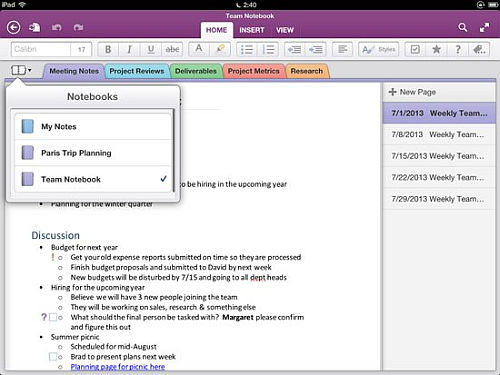This screenshot has height=375, width=500.
Task: Open the 7/8/2013 Weekly Team page
Action: click(x=439, y=135)
